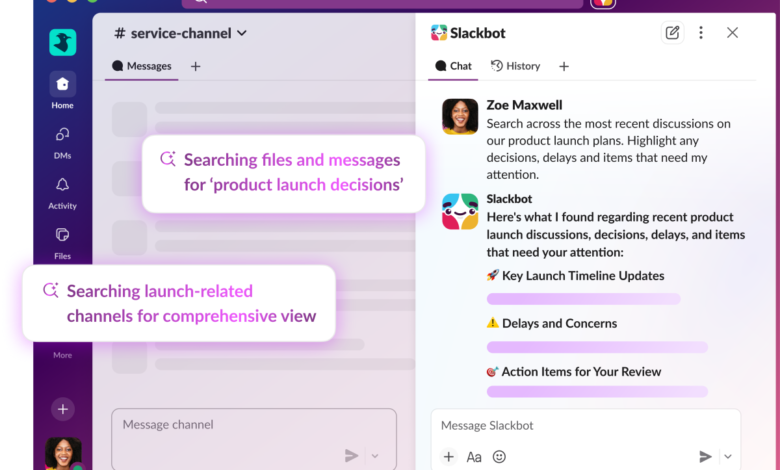Click the Zoe Maxwell name

[524, 105]
